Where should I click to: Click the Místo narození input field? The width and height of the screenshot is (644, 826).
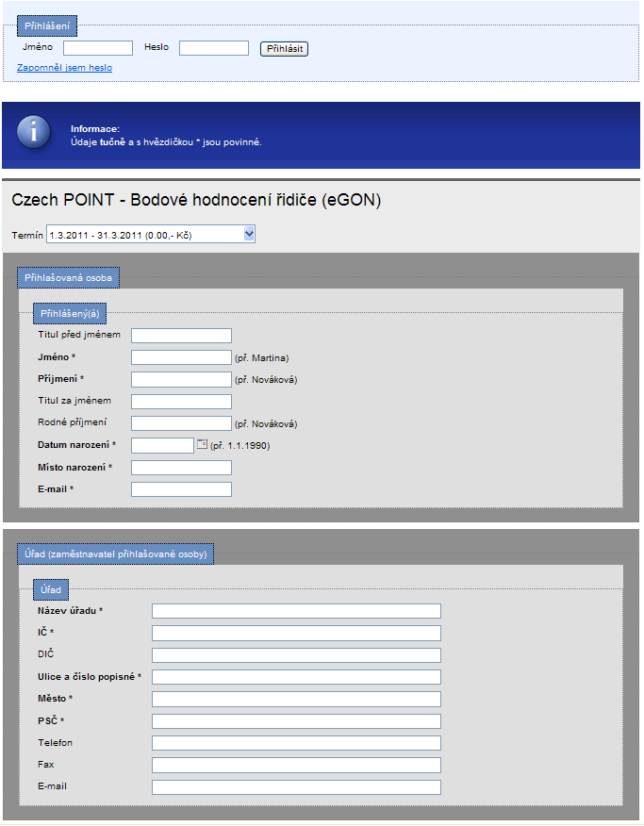tap(181, 468)
